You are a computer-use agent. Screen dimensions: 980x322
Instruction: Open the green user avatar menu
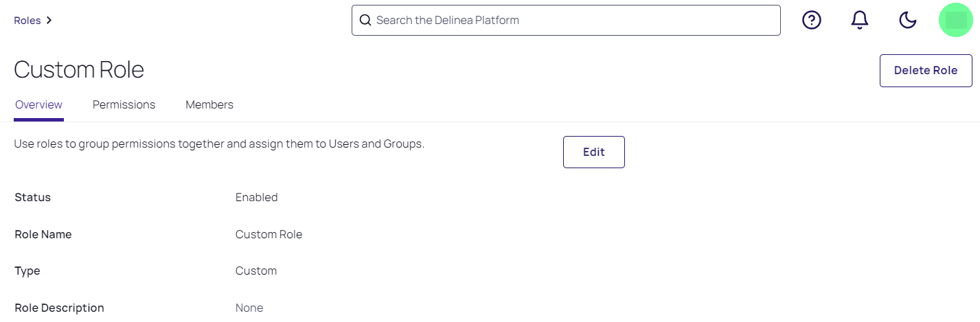pos(956,21)
